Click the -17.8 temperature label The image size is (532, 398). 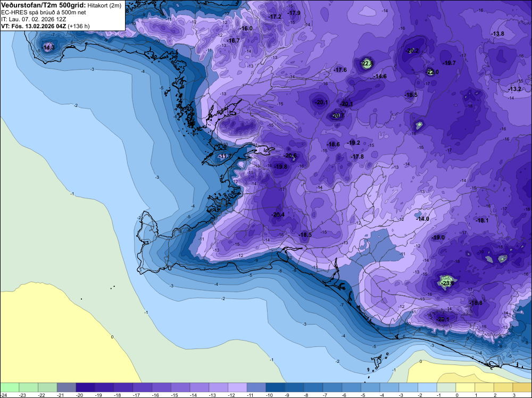coord(358,157)
